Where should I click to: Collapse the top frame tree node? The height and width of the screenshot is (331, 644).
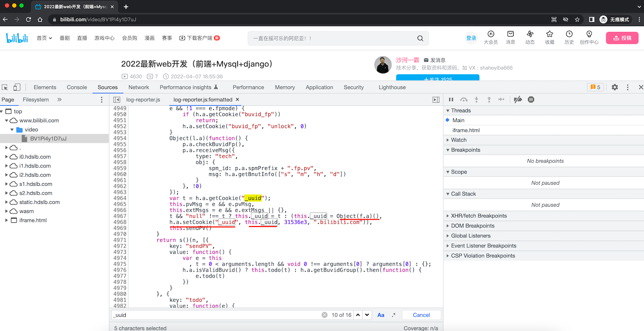click(x=2, y=111)
